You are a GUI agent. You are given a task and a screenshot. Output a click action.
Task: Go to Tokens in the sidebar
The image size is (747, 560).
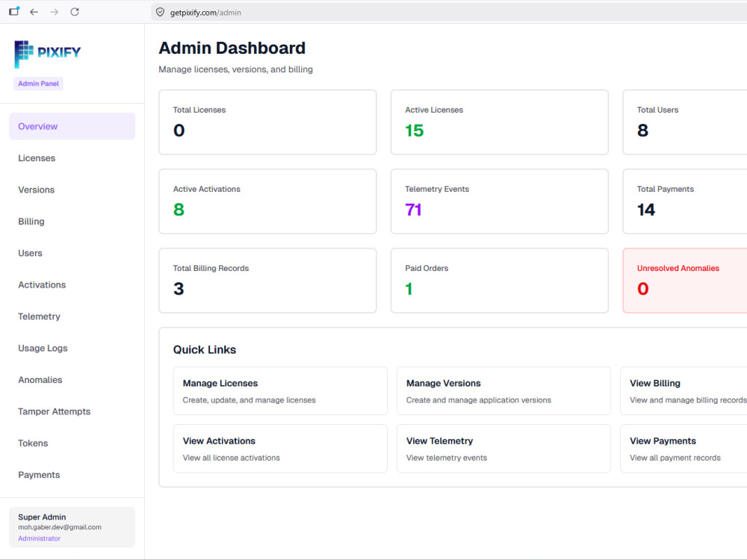pos(72,443)
